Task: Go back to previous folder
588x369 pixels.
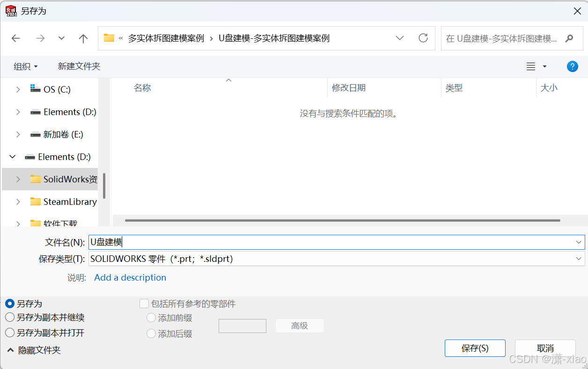Action: tap(16, 38)
